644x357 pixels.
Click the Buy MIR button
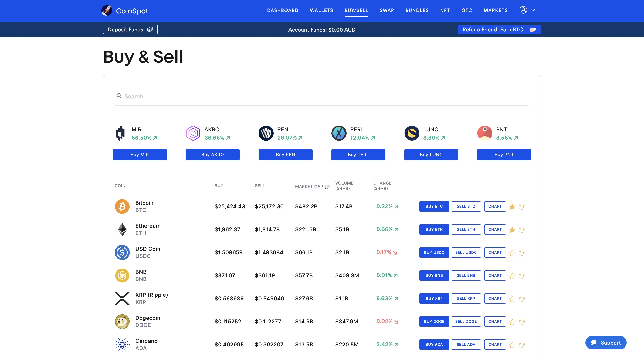tap(140, 155)
